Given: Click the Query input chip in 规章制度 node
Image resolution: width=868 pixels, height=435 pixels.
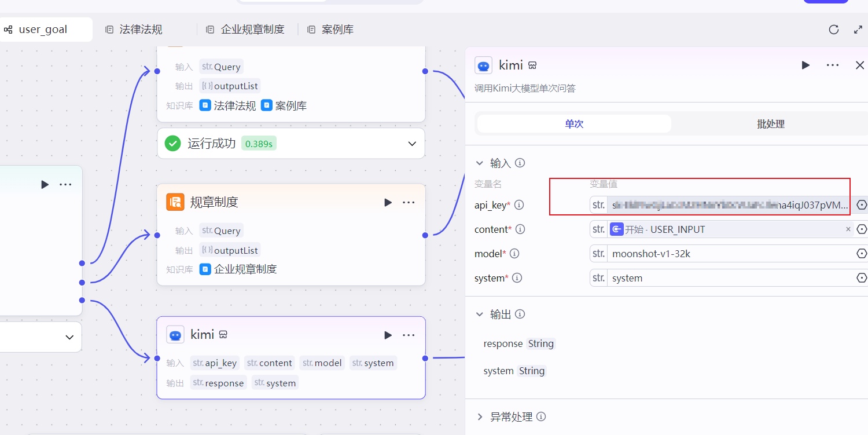Looking at the screenshot, I should tap(221, 231).
